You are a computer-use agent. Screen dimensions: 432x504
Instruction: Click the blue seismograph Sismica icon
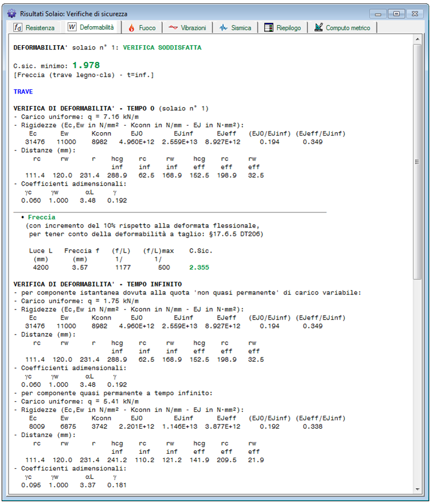pyautogui.click(x=224, y=27)
